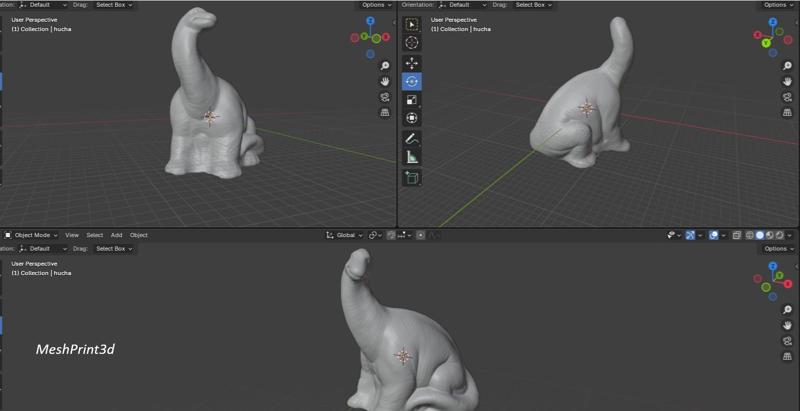Image resolution: width=800 pixels, height=411 pixels.
Task: Click blue Z axis on top-right viewport gizmo
Action: click(773, 22)
